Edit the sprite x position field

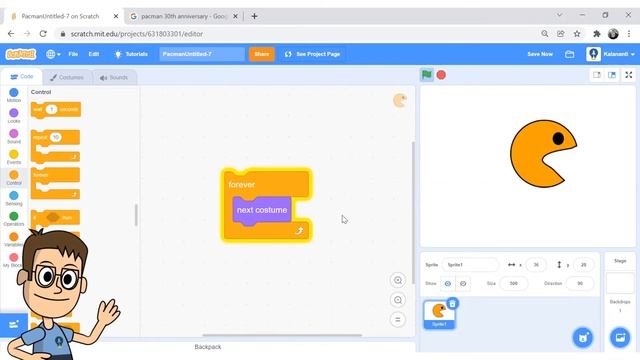536,265
